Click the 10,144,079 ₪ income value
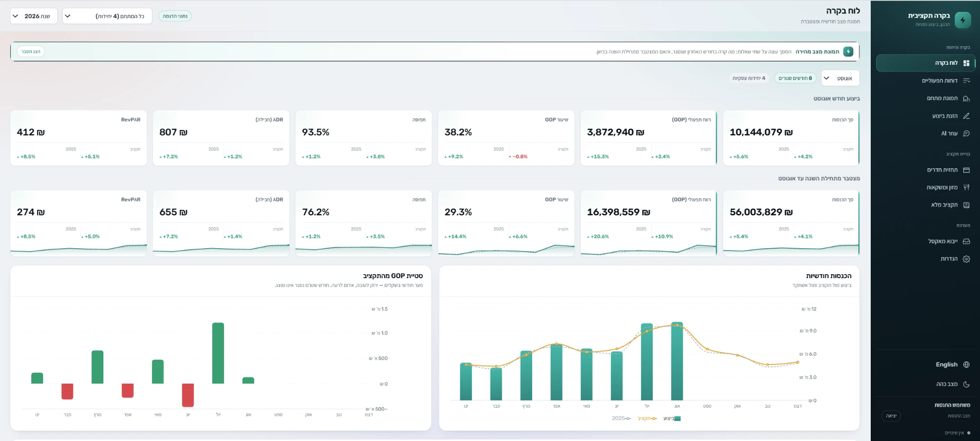 tap(761, 132)
